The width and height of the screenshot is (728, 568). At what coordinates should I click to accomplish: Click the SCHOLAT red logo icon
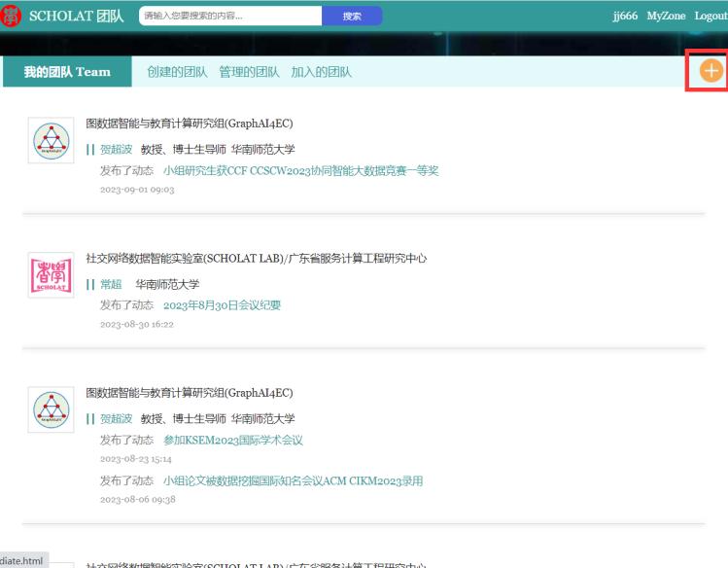[13, 16]
